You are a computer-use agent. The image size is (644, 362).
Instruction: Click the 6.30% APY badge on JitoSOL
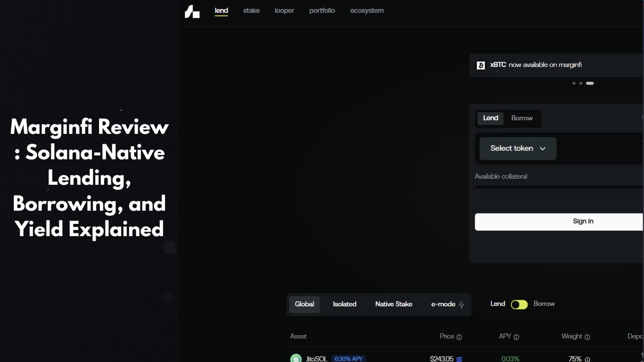click(348, 359)
